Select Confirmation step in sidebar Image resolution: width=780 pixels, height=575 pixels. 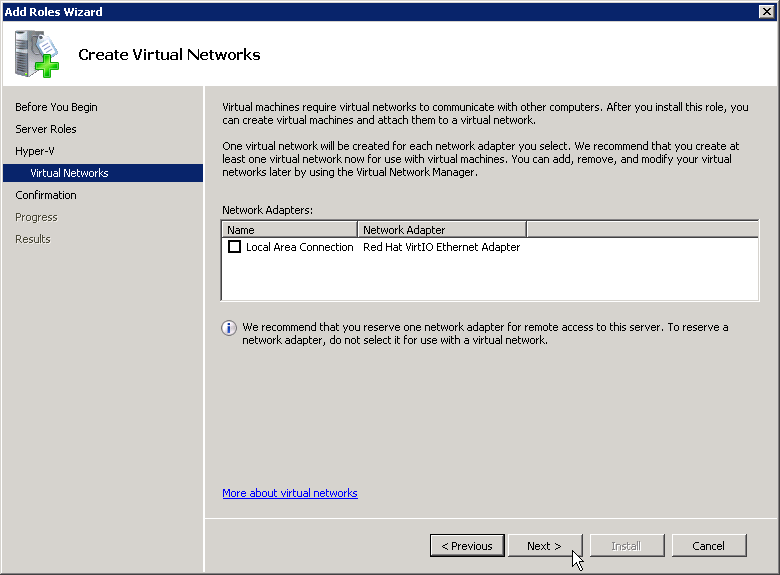tap(46, 195)
